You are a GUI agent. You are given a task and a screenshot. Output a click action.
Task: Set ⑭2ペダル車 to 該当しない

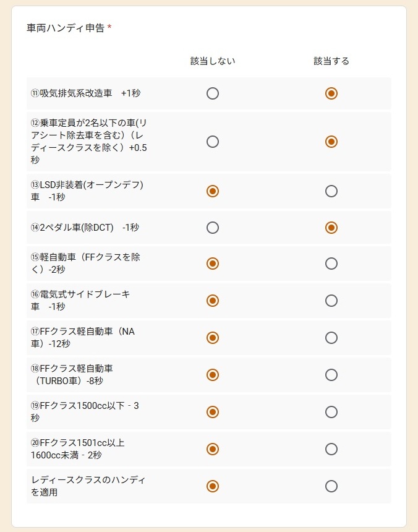213,228
